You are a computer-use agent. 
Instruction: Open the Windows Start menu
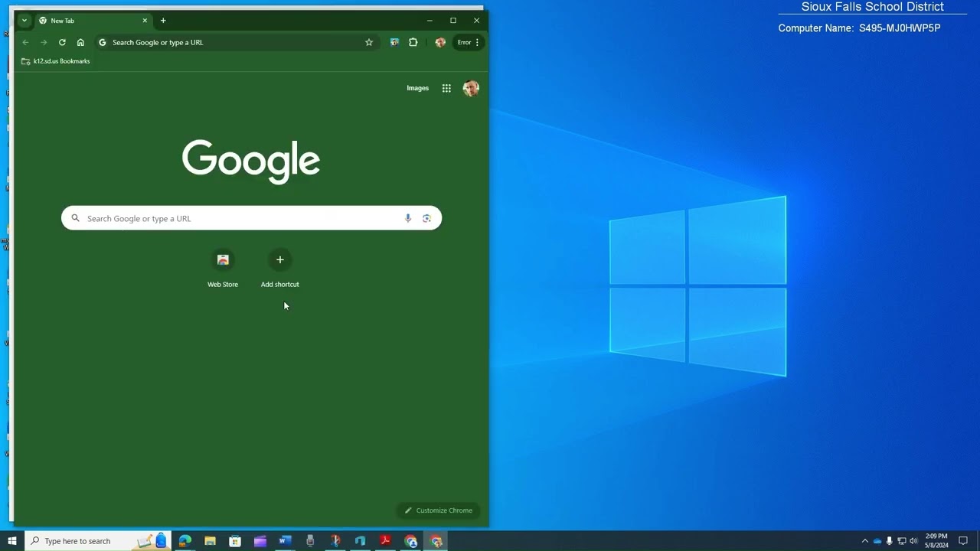11,541
